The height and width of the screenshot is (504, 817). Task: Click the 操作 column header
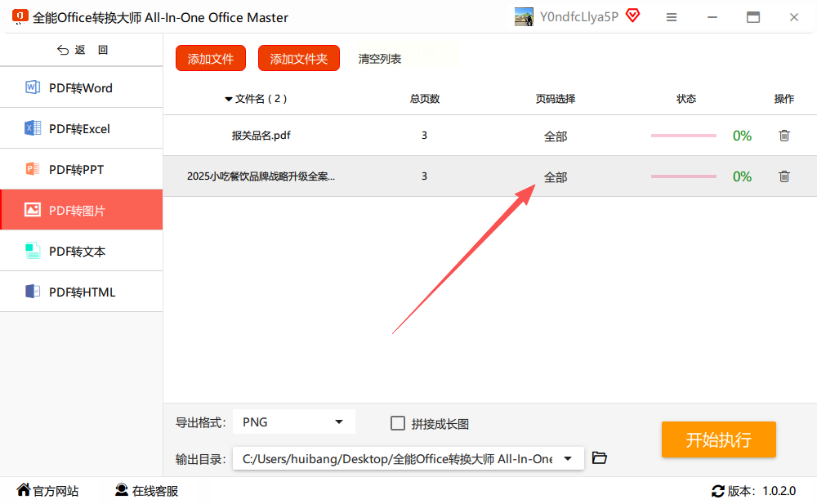pos(784,99)
